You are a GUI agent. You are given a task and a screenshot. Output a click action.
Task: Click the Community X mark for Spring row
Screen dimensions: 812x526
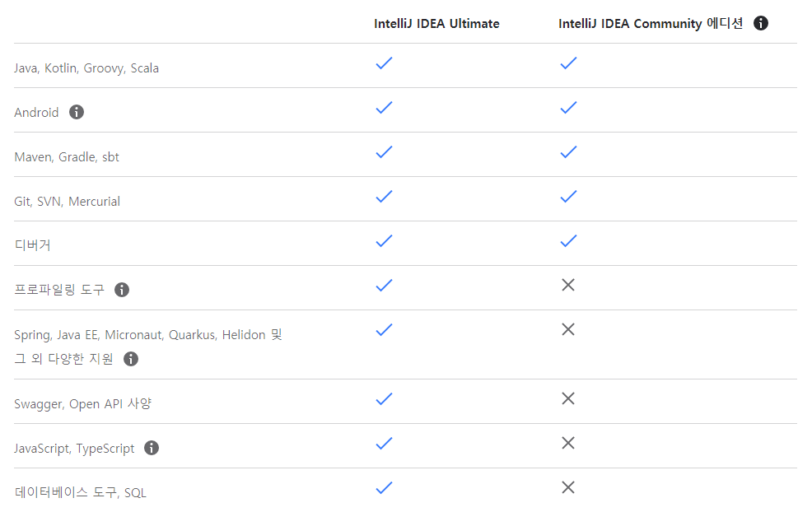click(x=568, y=329)
